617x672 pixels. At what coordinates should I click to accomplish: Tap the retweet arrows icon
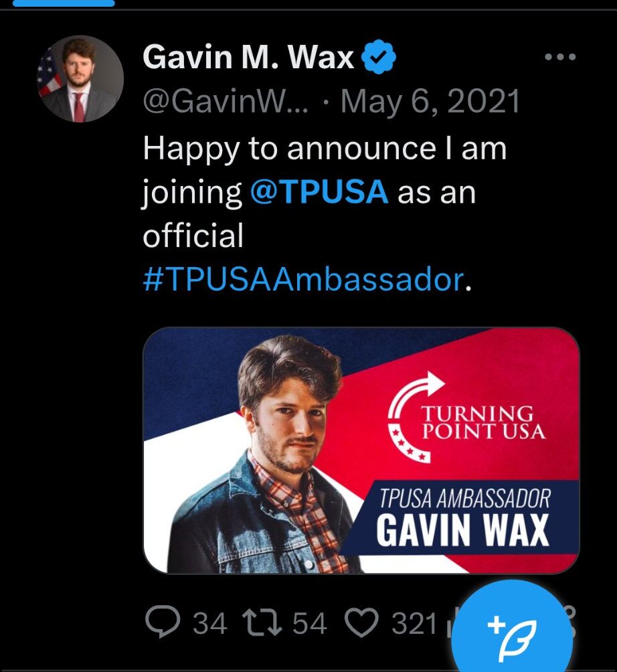point(262,622)
